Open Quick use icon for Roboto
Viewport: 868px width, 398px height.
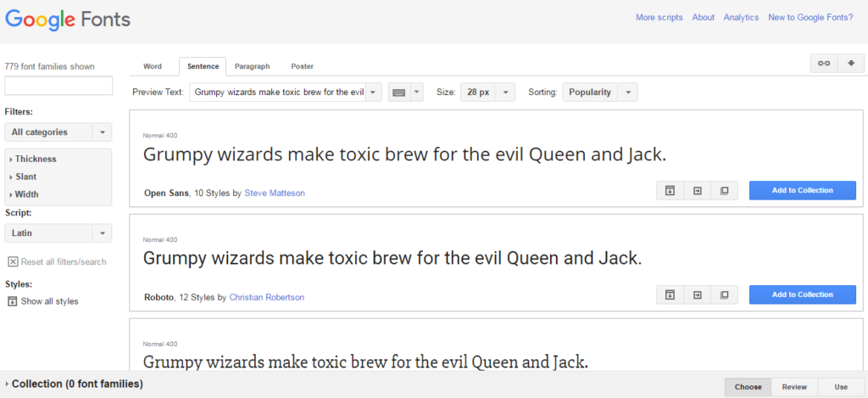[x=698, y=294]
